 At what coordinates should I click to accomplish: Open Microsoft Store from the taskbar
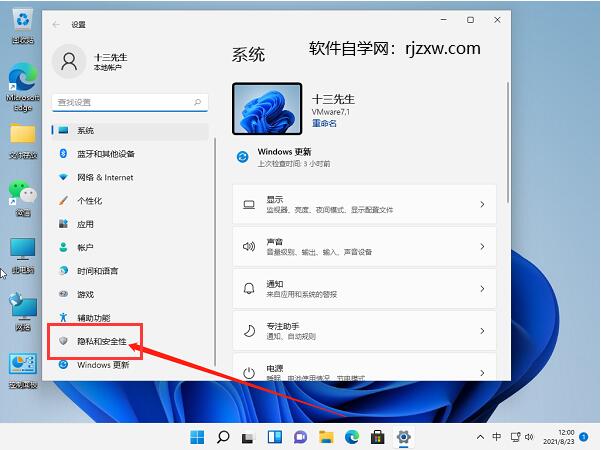[378, 437]
